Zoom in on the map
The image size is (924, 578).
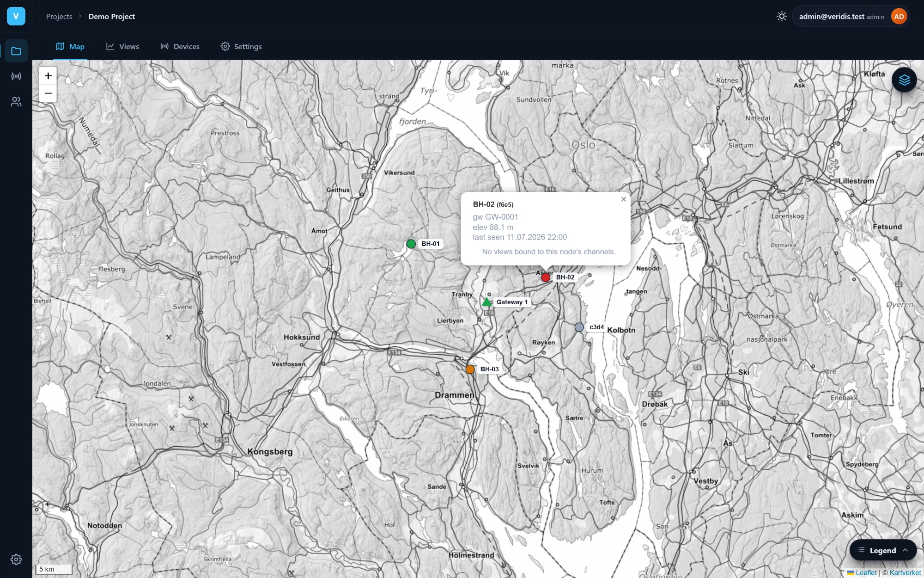pos(48,76)
